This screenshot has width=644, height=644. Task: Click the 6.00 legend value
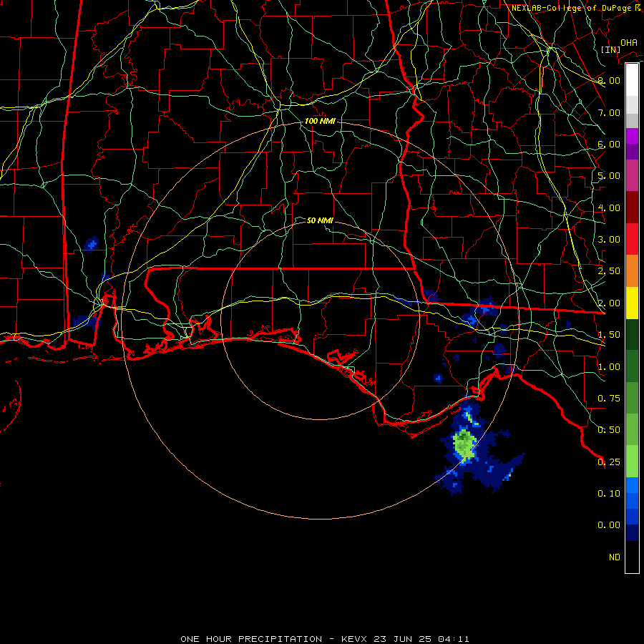point(609,144)
